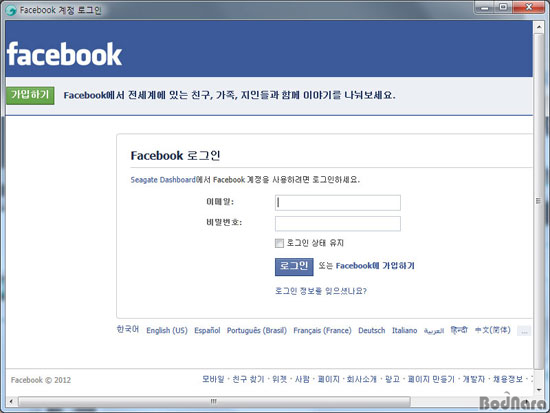The image size is (550, 413).
Task: Click the scroll down arrow of vertical scrollbar
Action: point(538,389)
